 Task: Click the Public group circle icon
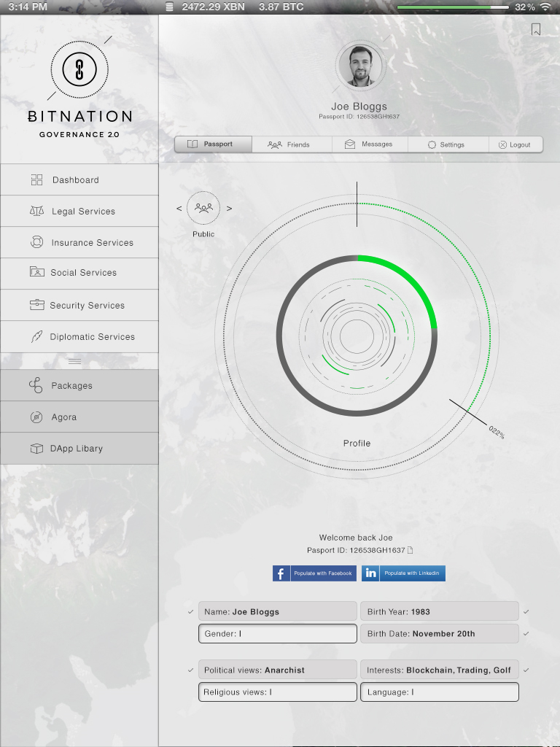(x=203, y=209)
